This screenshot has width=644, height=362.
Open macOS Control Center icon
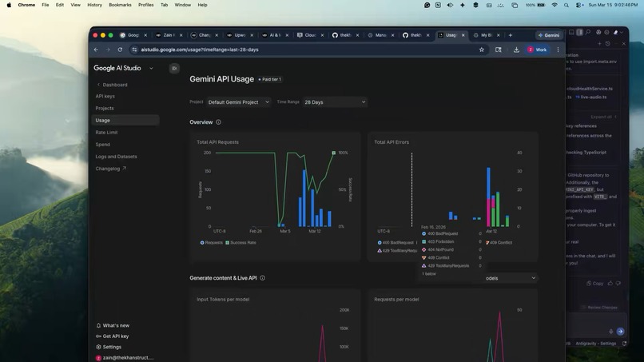coord(579,5)
